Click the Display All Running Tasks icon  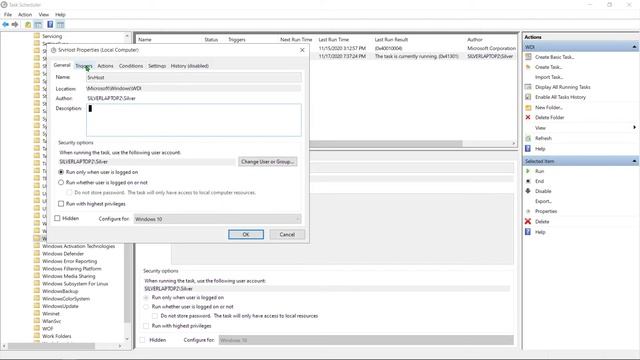(x=528, y=87)
